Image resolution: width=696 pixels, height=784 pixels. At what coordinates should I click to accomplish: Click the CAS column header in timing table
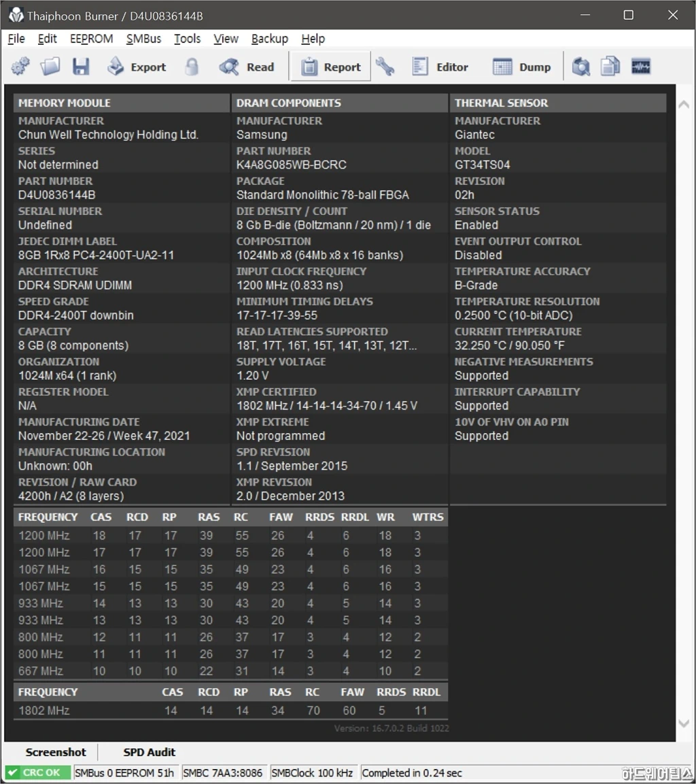101,517
